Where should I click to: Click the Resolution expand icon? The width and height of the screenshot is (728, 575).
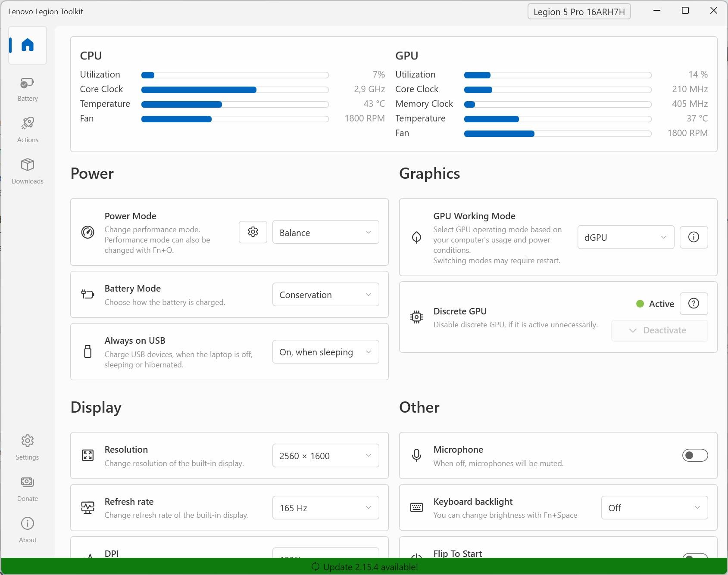(87, 455)
